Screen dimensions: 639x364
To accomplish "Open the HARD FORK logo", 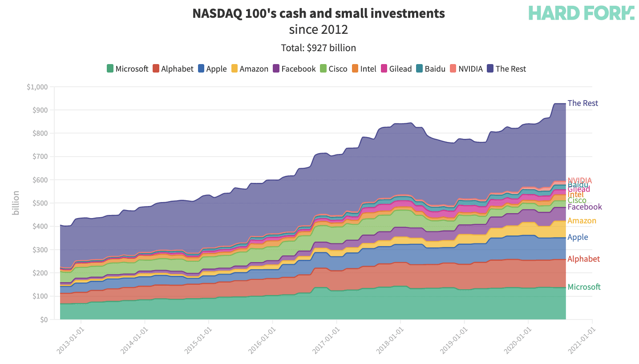I will tap(582, 13).
